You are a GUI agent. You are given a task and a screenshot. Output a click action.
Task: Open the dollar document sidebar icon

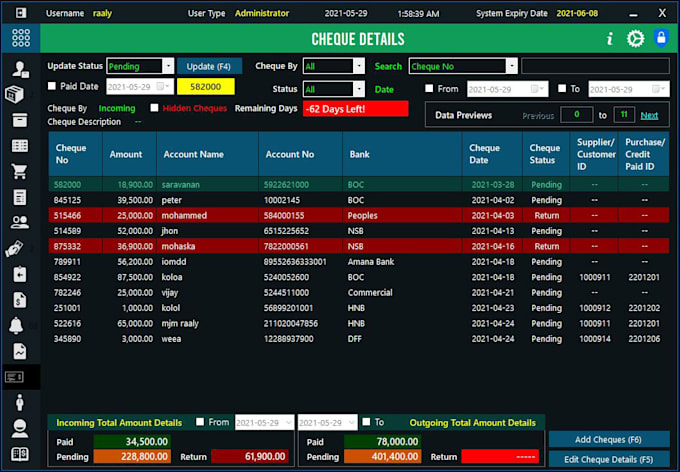(20, 300)
